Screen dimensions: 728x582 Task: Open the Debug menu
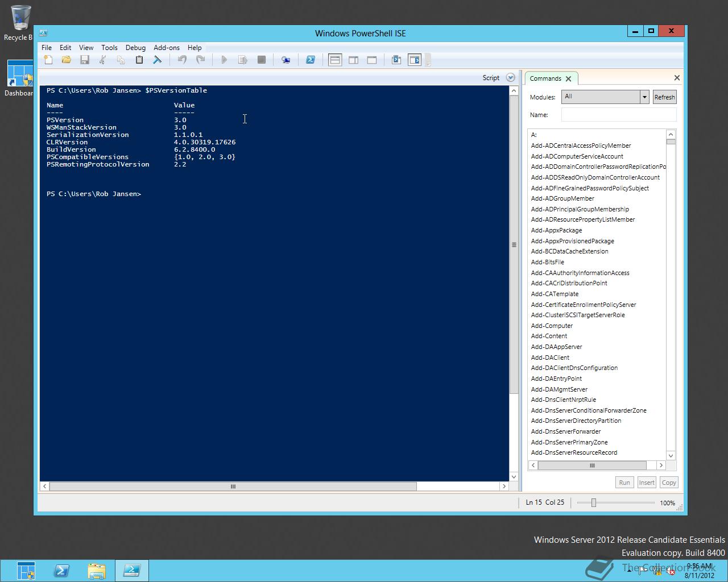(x=135, y=48)
